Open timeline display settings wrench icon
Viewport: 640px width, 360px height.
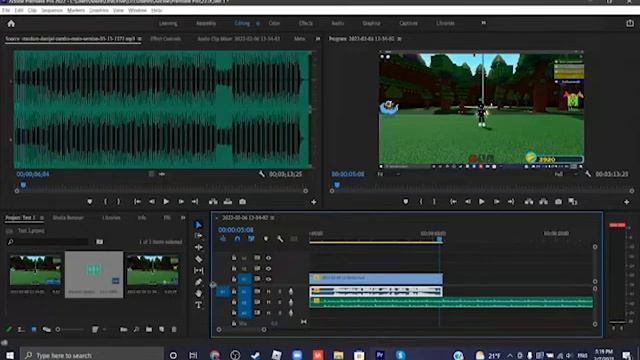tap(280, 239)
